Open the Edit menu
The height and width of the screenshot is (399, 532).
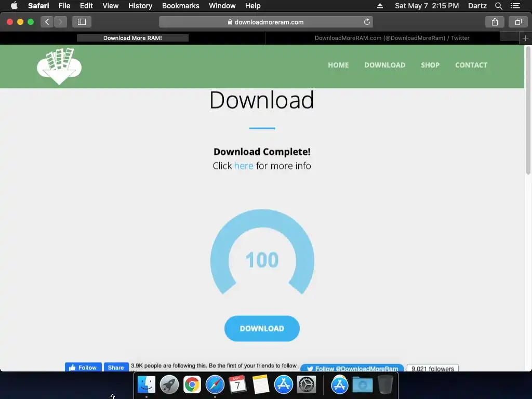point(86,6)
